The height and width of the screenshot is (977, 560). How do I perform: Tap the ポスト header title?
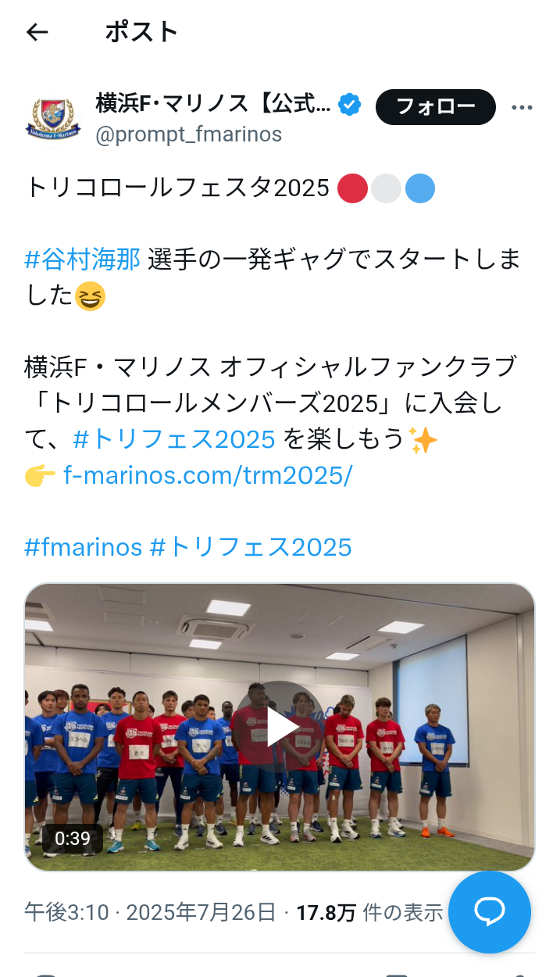point(142,32)
